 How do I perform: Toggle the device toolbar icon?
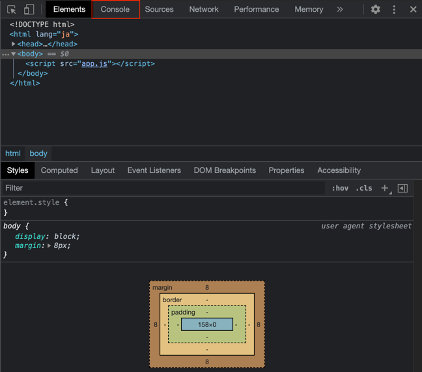point(29,9)
